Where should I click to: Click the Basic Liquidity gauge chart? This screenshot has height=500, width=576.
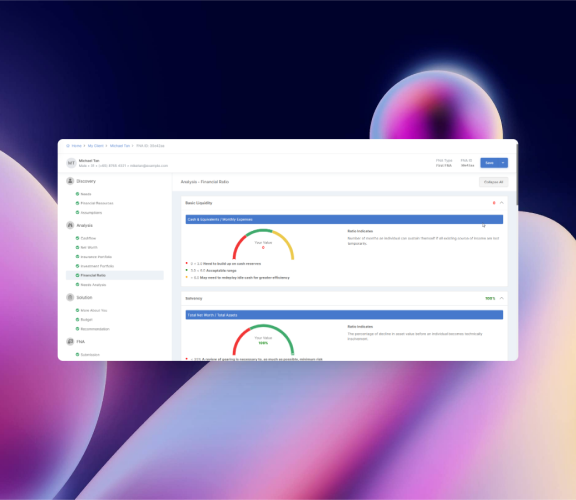263,244
